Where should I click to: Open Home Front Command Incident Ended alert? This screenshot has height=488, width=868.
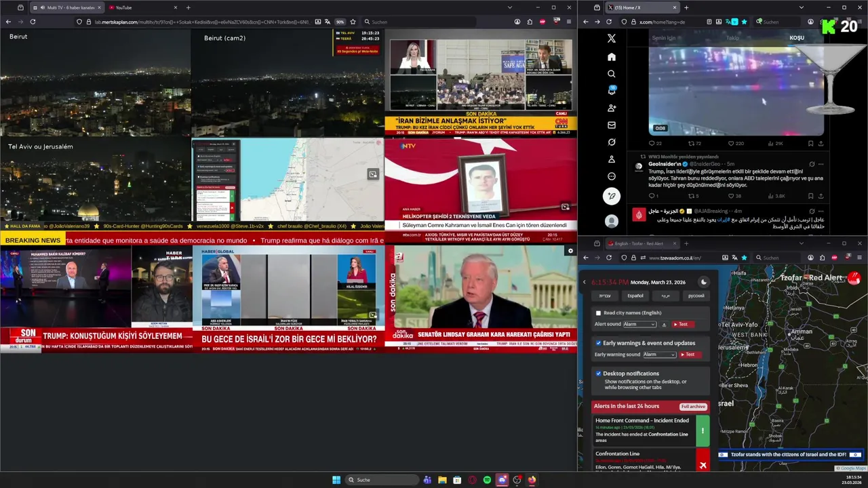pyautogui.click(x=651, y=430)
